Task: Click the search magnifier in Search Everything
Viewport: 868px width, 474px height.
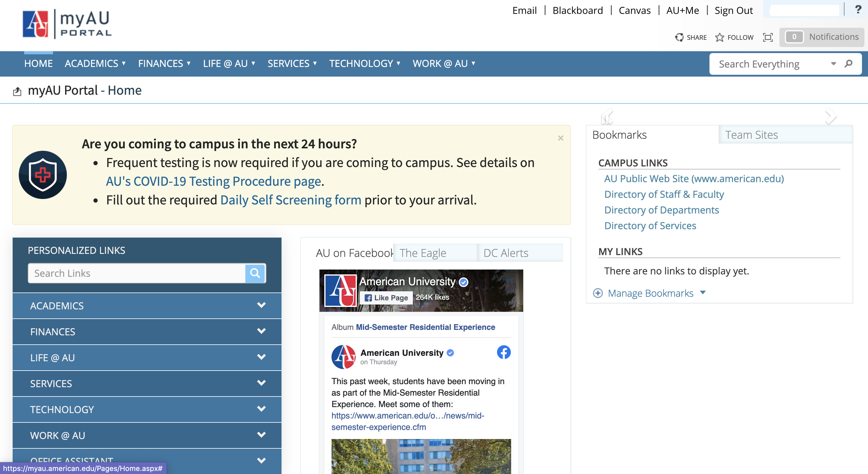Action: pos(848,63)
